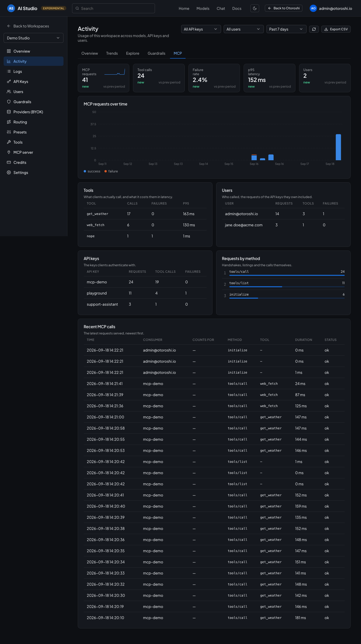Click the playground API key row
This screenshot has height=644, width=361.
pyautogui.click(x=145, y=293)
